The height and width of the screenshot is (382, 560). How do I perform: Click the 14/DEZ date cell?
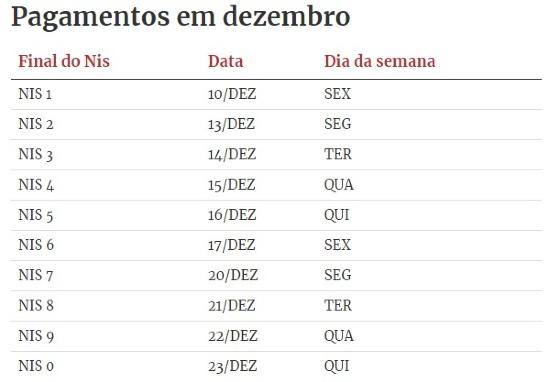[x=232, y=155]
